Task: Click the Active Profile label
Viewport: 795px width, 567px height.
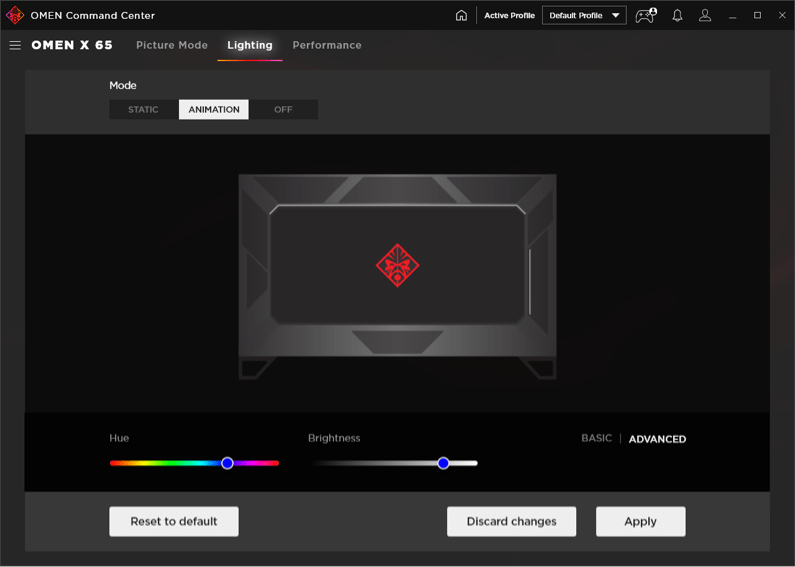Action: point(510,15)
